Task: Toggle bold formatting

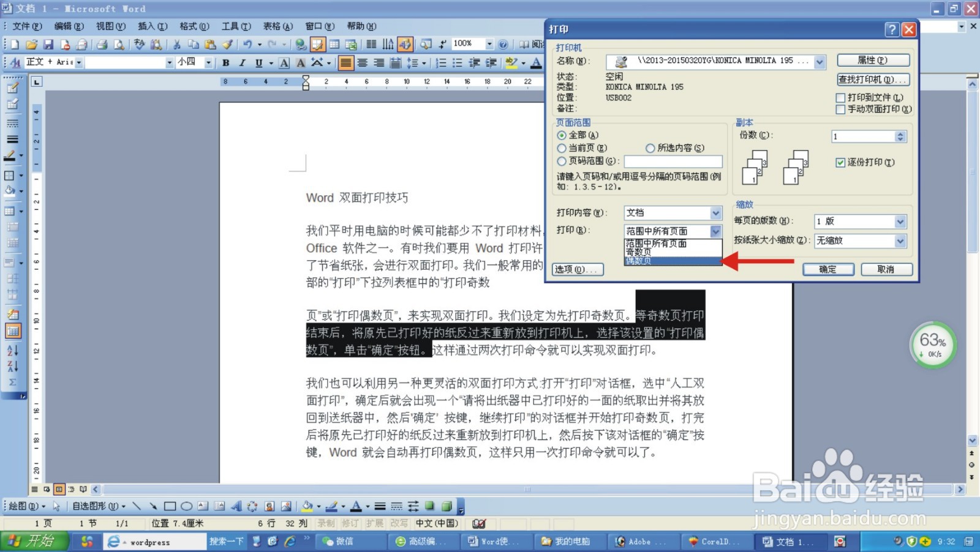Action: coord(225,62)
